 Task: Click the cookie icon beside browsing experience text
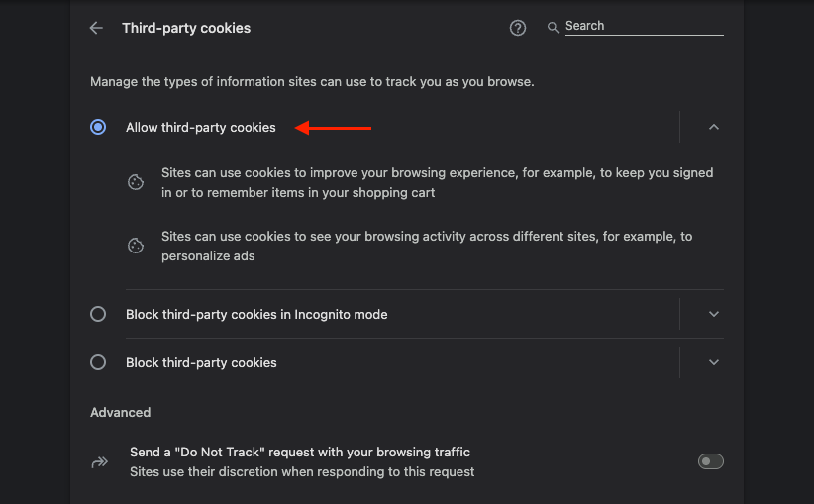pos(136,183)
